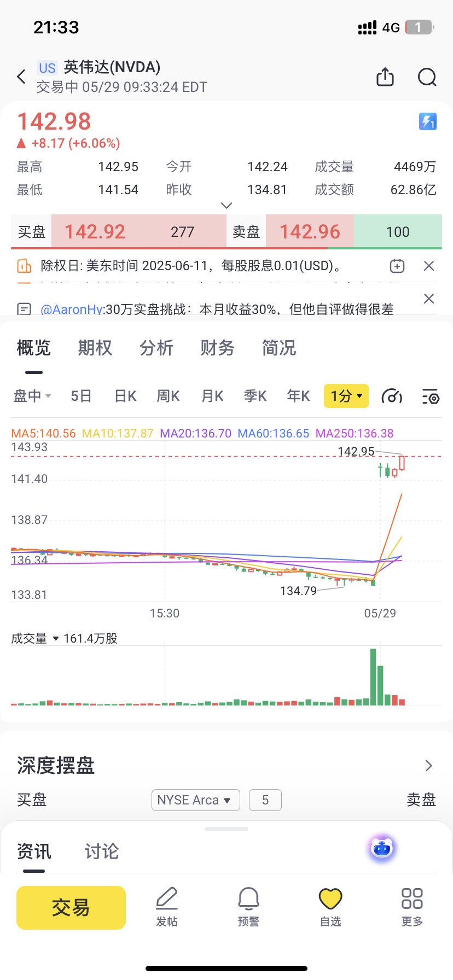
Task: Open 预警 alert bell icon
Action: pos(248,907)
